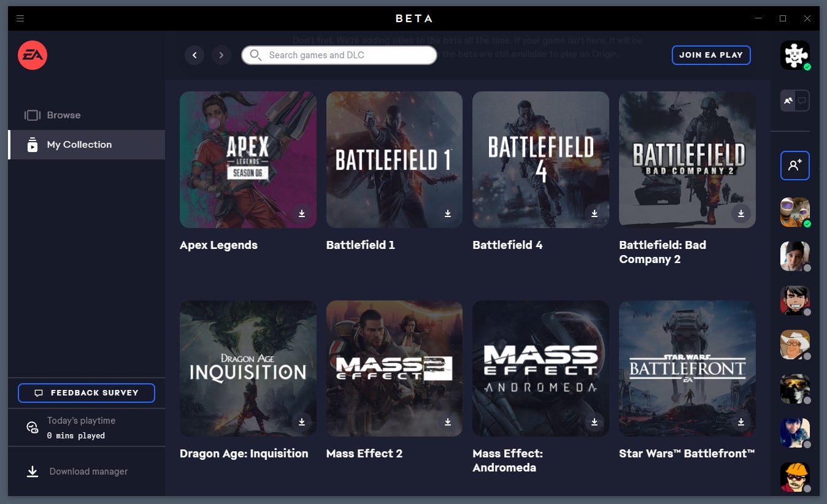Viewport: 827px width, 504px height.
Task: Open the Battlefield 1 game cover
Action: (394, 159)
